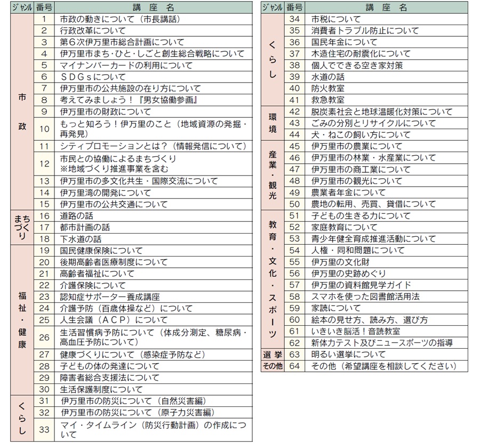This screenshot has height=448, width=480.
Task: Click 国民年金について
Action: pos(345,42)
